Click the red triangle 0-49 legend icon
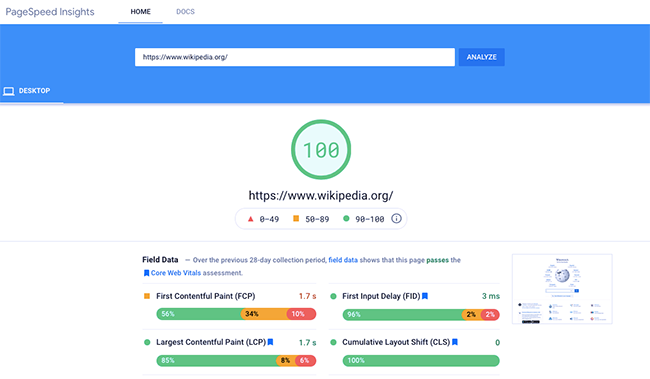This screenshot has height=379, width=650. coord(250,219)
